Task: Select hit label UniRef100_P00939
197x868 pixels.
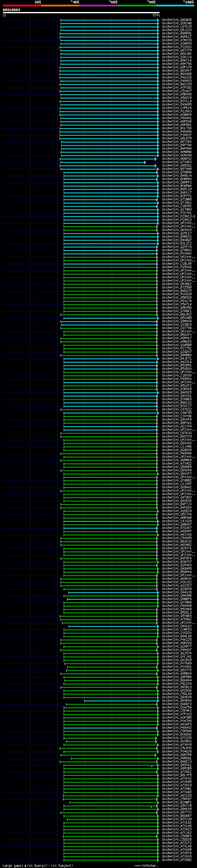Action: click(177, 294)
